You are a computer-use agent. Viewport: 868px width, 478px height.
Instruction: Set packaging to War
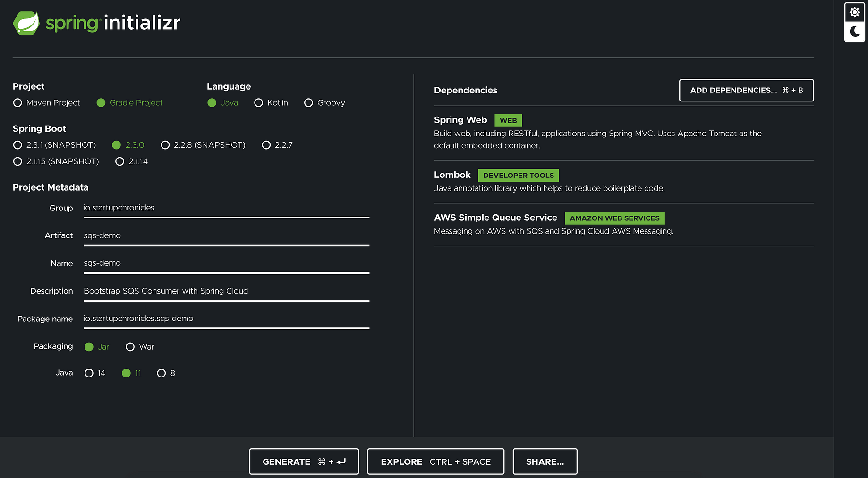(140, 347)
